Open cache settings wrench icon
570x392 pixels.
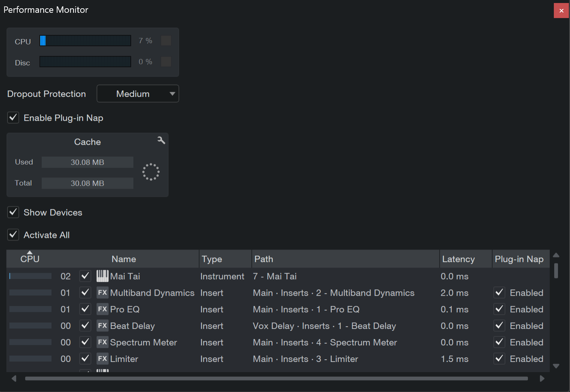coord(161,140)
